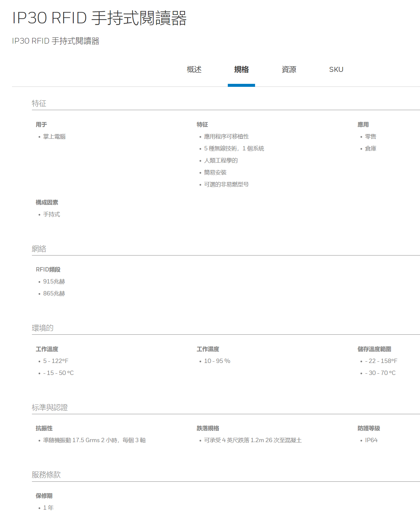Click the 可選的非易燃型号 feature item
Screen dimensions: 420x520
[226, 185]
